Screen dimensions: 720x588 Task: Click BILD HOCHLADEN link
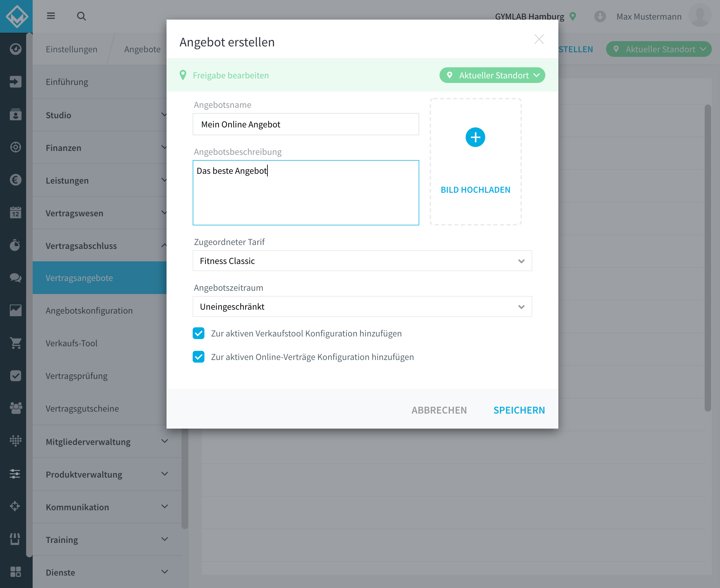tap(475, 190)
